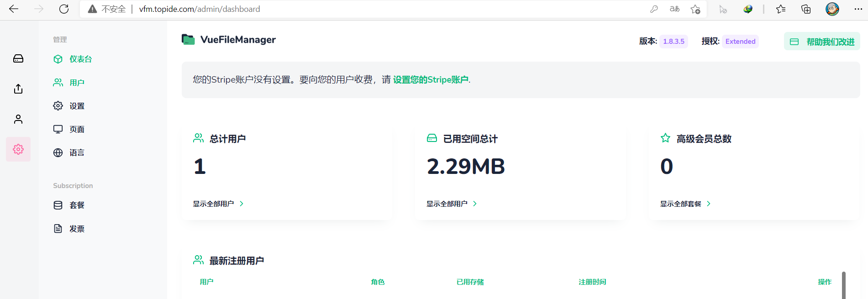Click the 总计用户 people icon
This screenshot has width=868, height=299.
pos(198,138)
